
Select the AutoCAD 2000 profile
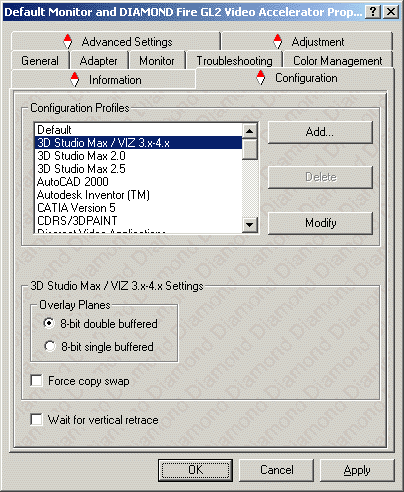click(138, 182)
